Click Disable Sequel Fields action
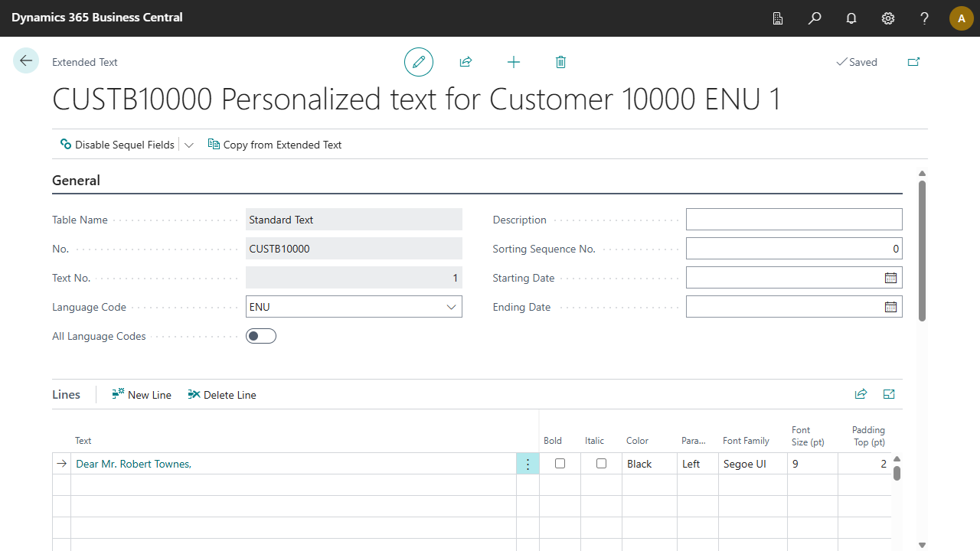 [117, 145]
